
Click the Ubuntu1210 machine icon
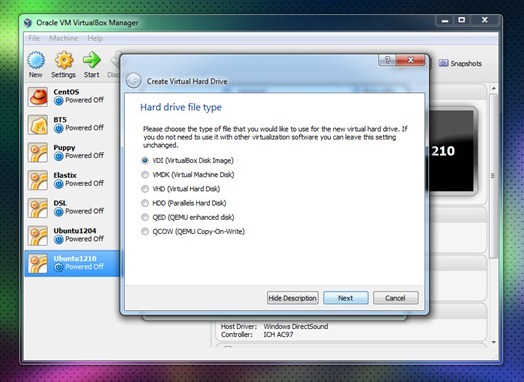(37, 263)
